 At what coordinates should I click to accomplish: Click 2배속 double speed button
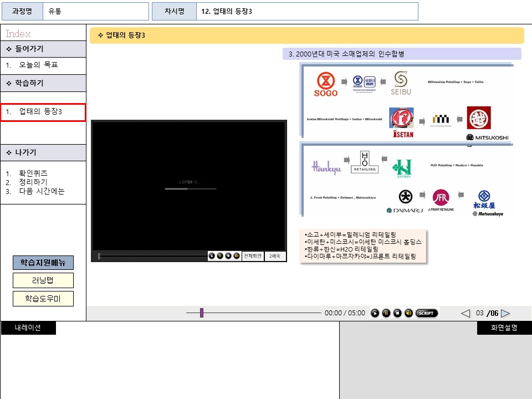click(275, 256)
